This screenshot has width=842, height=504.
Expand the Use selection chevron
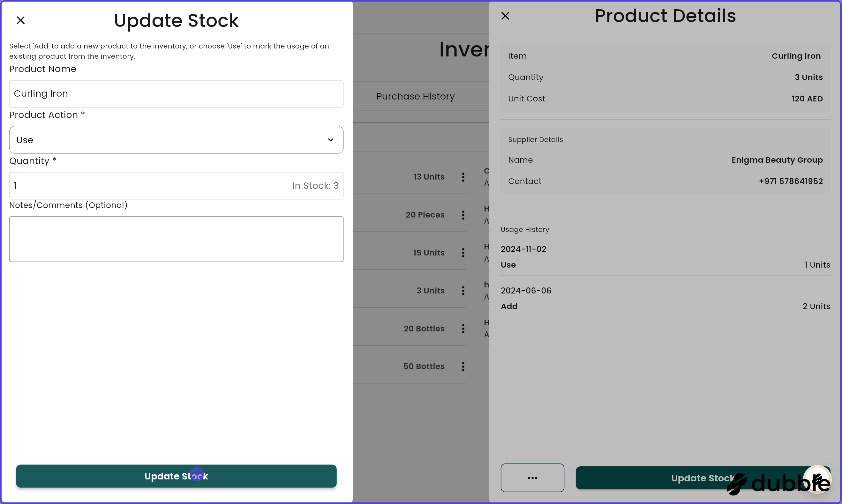click(x=330, y=140)
